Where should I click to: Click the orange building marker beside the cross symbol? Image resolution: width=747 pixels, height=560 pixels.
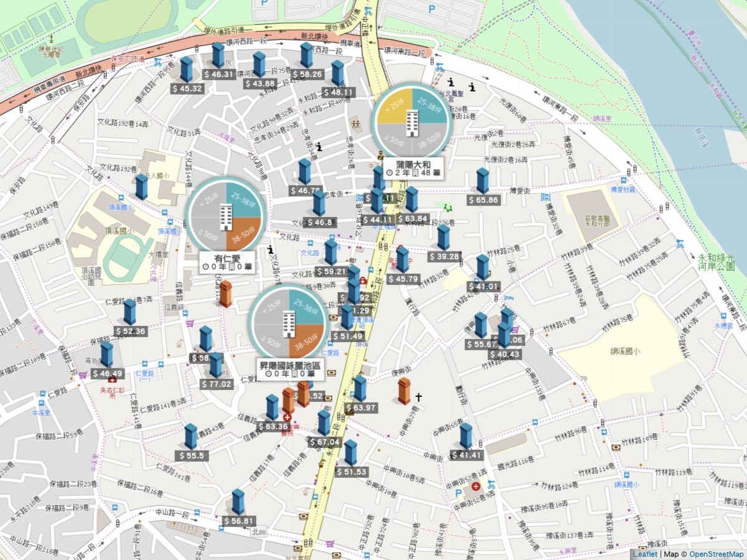pyautogui.click(x=404, y=391)
